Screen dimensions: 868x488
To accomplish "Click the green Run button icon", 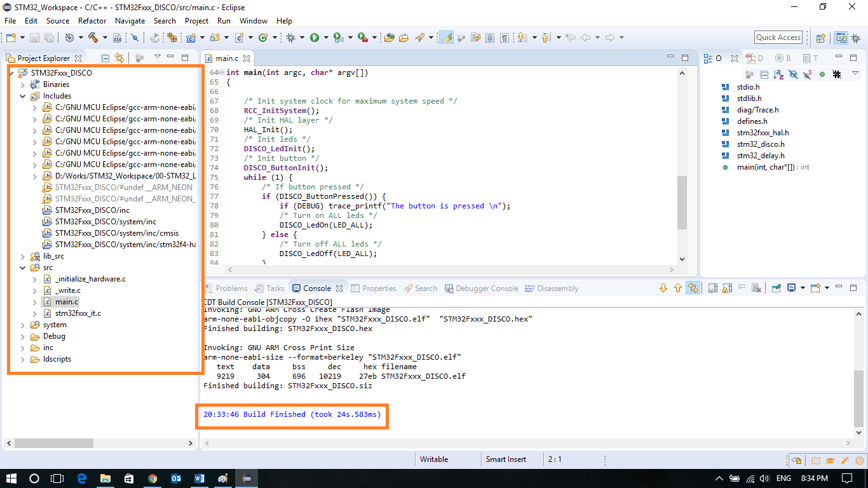I will [315, 37].
